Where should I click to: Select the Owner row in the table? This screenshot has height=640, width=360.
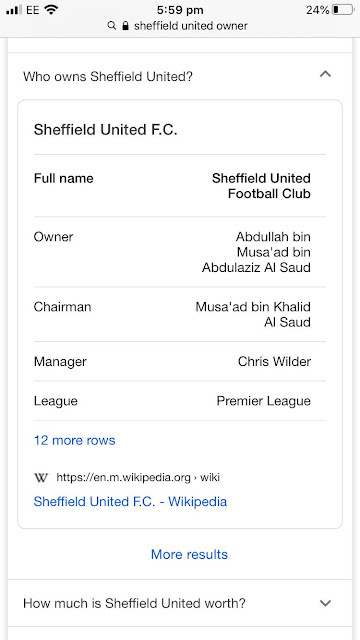point(180,252)
